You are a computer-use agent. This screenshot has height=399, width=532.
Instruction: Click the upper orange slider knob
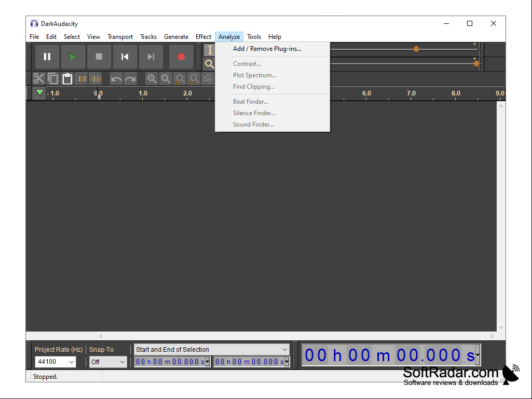coord(416,49)
